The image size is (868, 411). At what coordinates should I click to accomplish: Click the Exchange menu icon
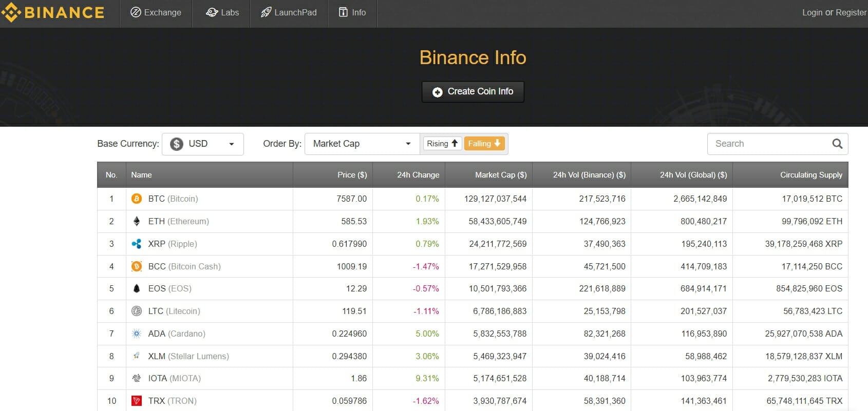tap(136, 12)
